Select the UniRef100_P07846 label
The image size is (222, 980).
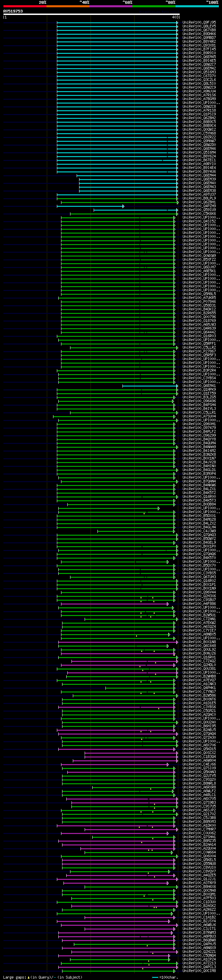click(x=199, y=302)
